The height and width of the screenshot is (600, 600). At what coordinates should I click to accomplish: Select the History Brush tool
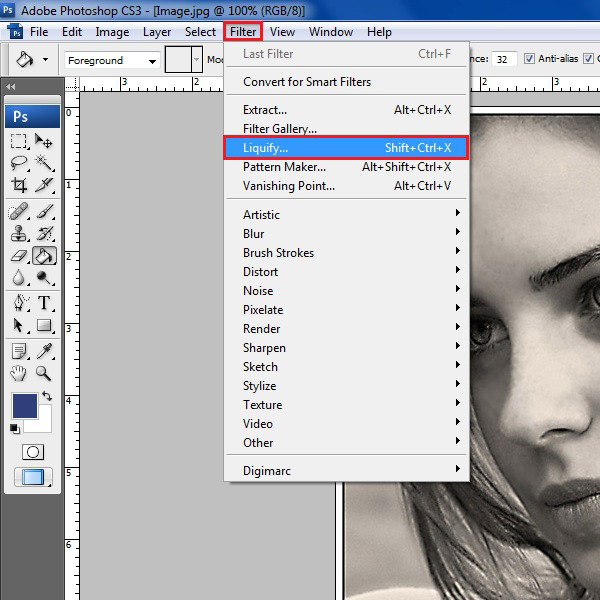(x=44, y=233)
